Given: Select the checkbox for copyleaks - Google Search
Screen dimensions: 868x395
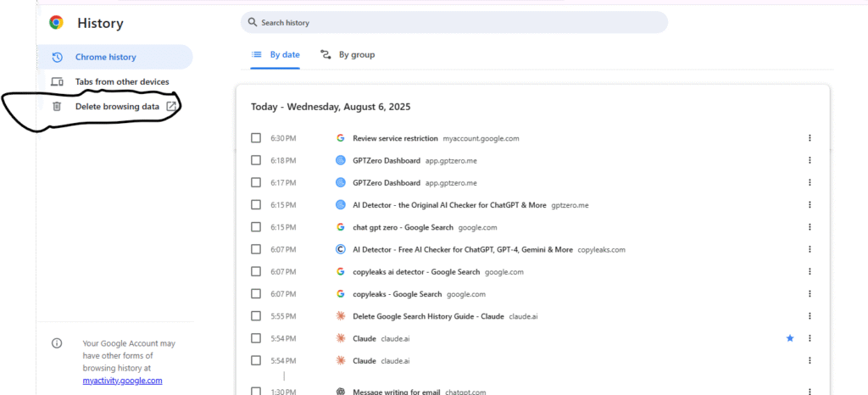Looking at the screenshot, I should [x=256, y=294].
